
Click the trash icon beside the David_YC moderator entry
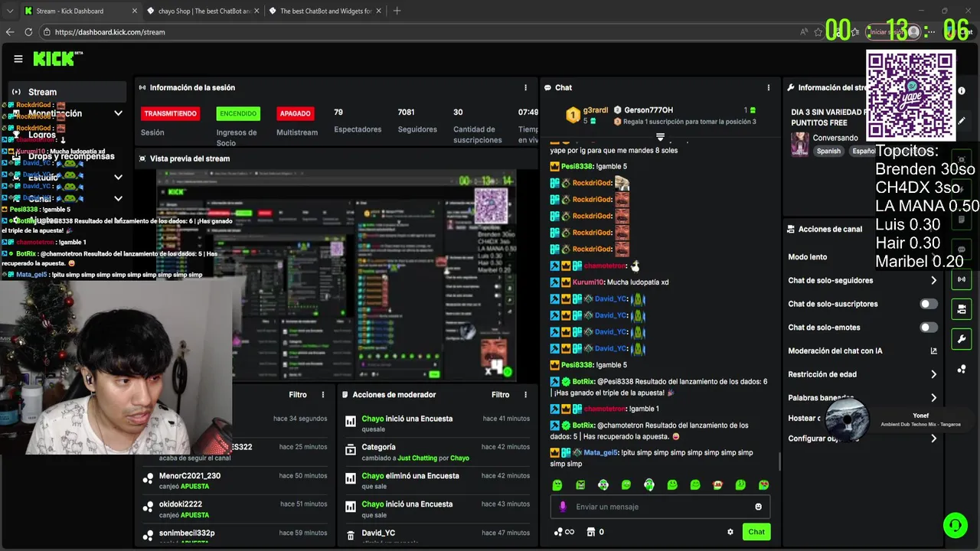pyautogui.click(x=351, y=536)
